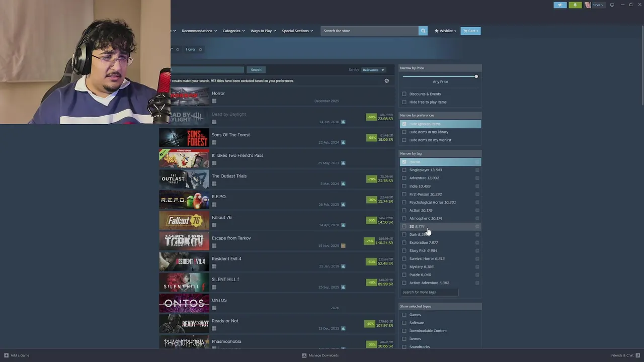This screenshot has height=362, width=644.
Task: Open the Sort by Relevance dropdown
Action: click(373, 70)
